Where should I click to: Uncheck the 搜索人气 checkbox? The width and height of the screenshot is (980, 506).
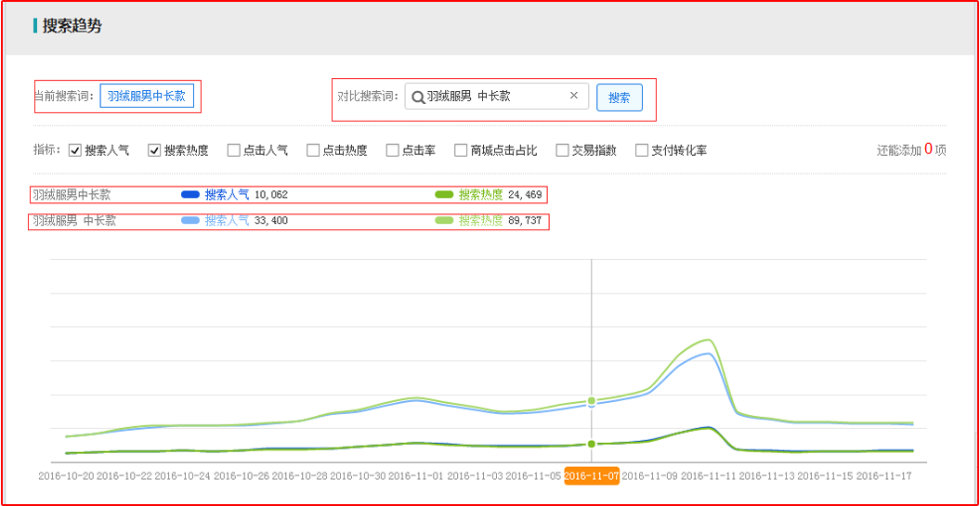(x=75, y=150)
